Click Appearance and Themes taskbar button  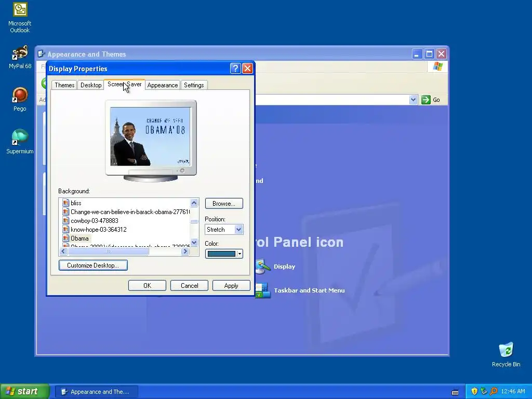coord(96,392)
